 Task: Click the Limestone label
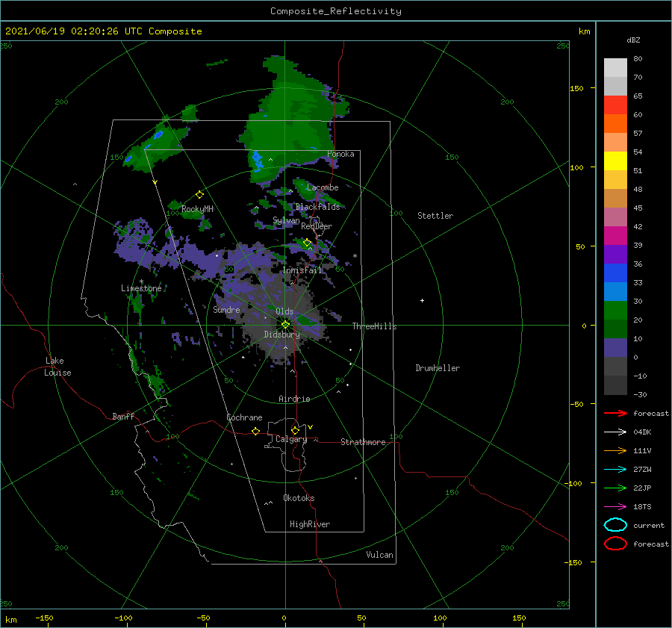141,288
